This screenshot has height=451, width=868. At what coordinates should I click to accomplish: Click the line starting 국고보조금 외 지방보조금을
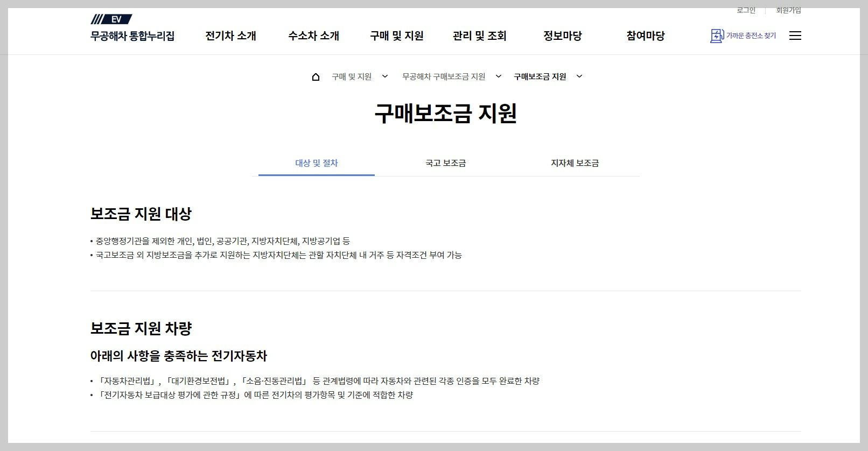(x=279, y=255)
